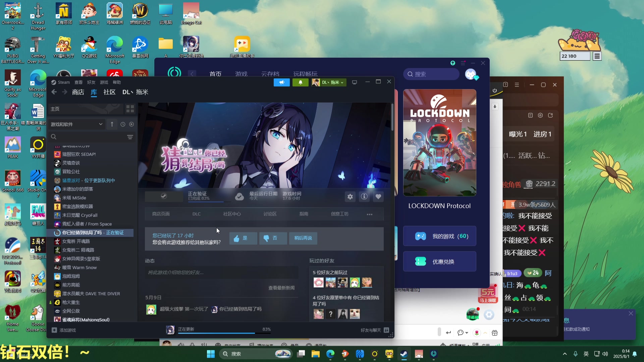Recommend game with 是 button
Screen dimensions: 644x362
(243, 238)
